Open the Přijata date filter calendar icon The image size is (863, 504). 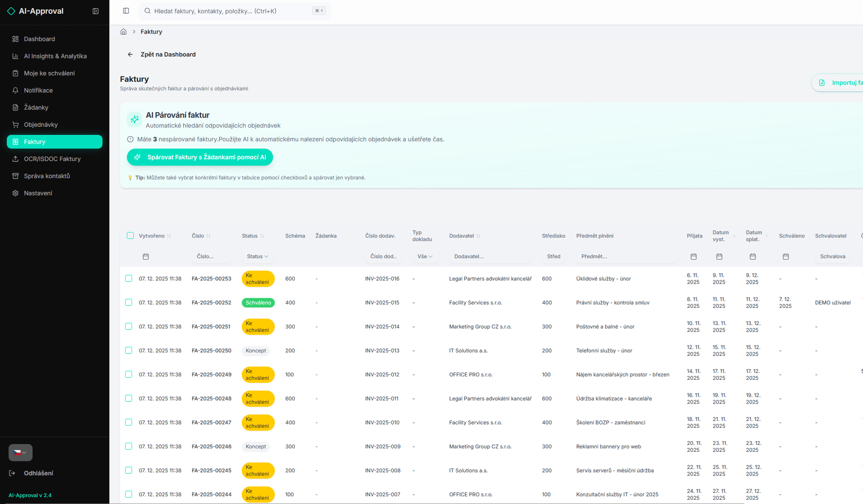tap(693, 257)
